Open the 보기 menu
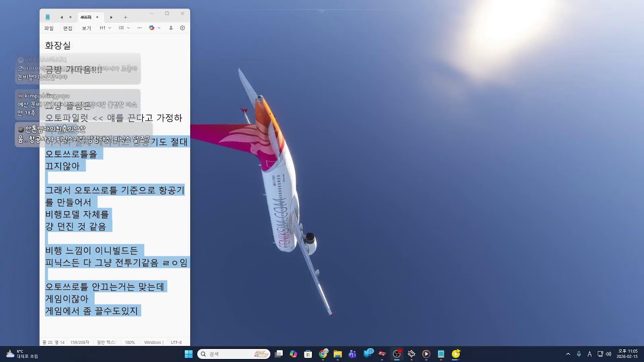Image resolution: width=644 pixels, height=362 pixels. pos(87,28)
